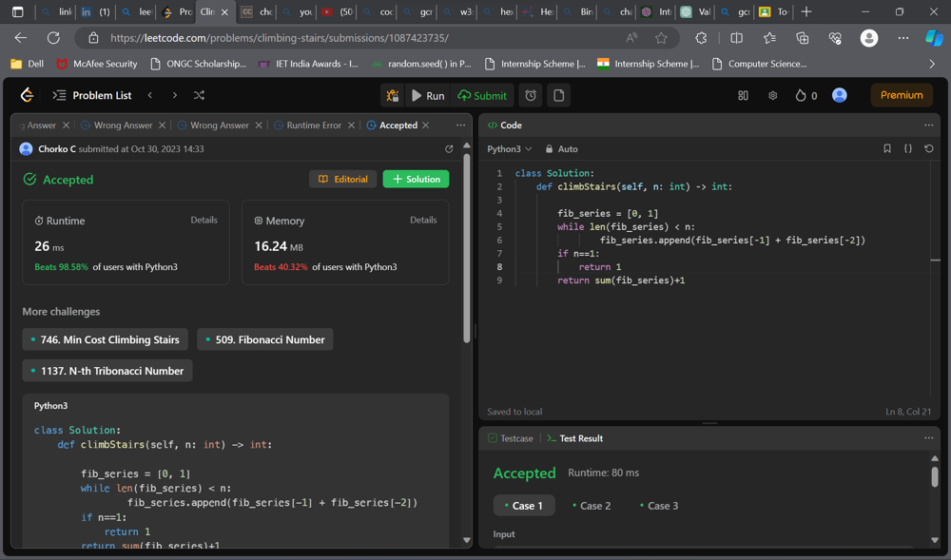Image resolution: width=951 pixels, height=560 pixels.
Task: Open the notes icon in top bar
Action: pos(558,95)
